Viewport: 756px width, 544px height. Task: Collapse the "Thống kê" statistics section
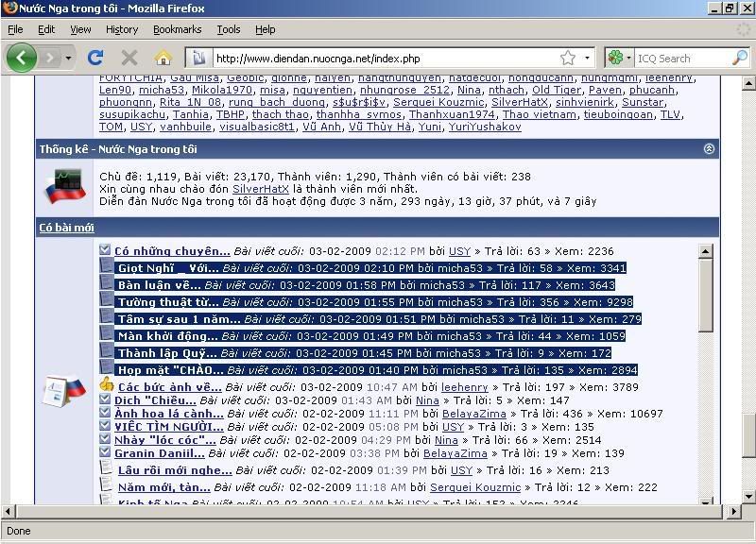(x=709, y=149)
